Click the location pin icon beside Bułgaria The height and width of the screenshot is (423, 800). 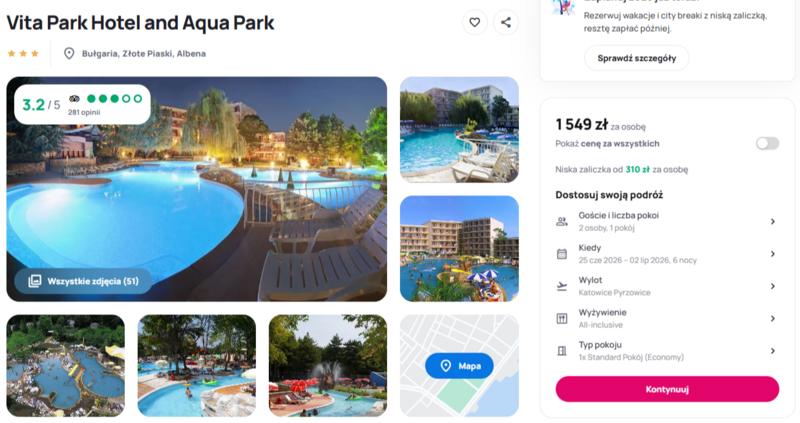[x=69, y=54]
